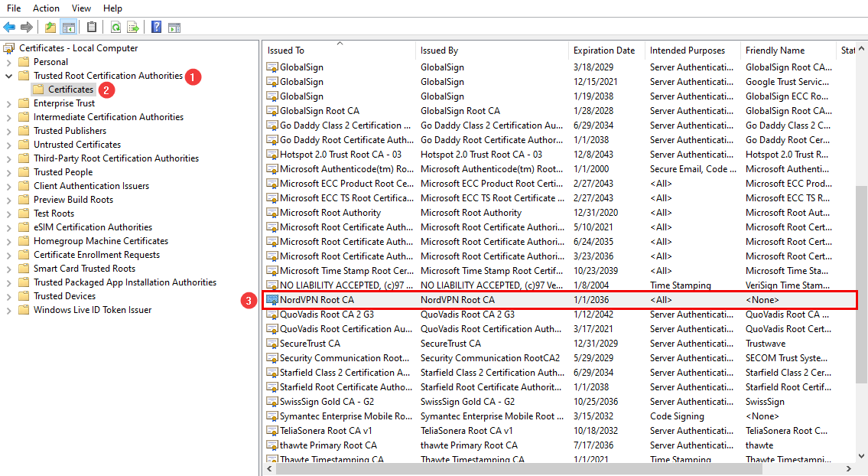Collapse Trusted Root Certification Authorities node
This screenshot has width=868, height=476.
coord(9,76)
